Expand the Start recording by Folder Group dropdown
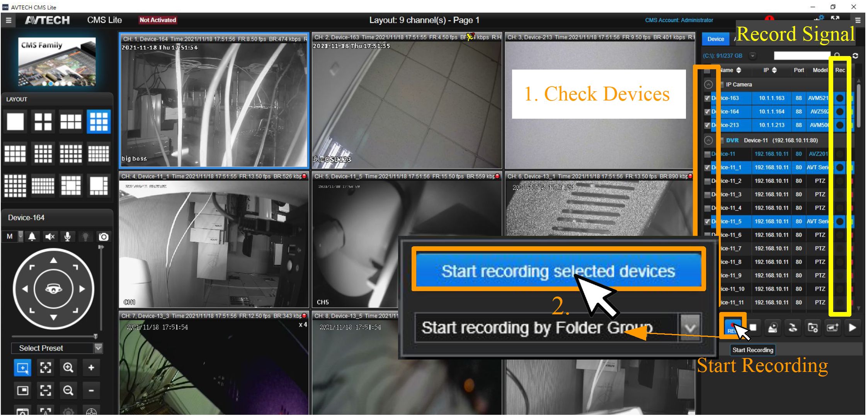Image resolution: width=868 pixels, height=416 pixels. [x=690, y=328]
